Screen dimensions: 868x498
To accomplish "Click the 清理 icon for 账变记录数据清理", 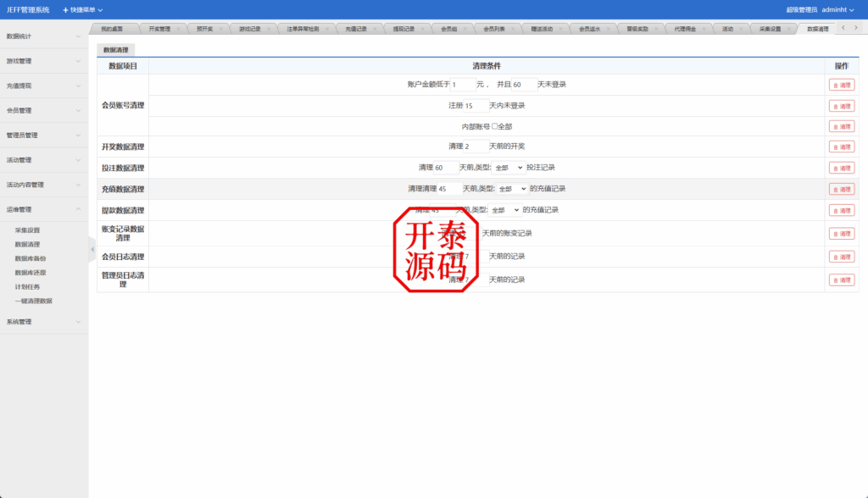I will click(x=842, y=234).
